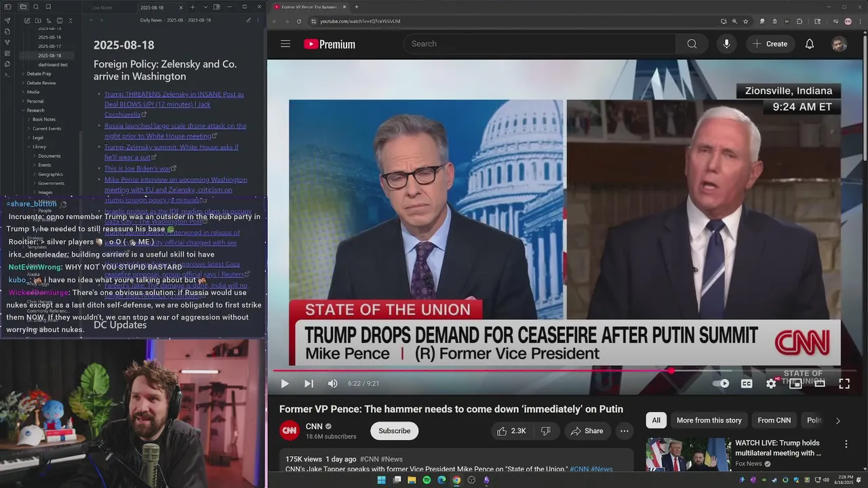This screenshot has width=868, height=488.
Task: Open the search icon in Obsidian sidebar
Action: click(x=36, y=7)
